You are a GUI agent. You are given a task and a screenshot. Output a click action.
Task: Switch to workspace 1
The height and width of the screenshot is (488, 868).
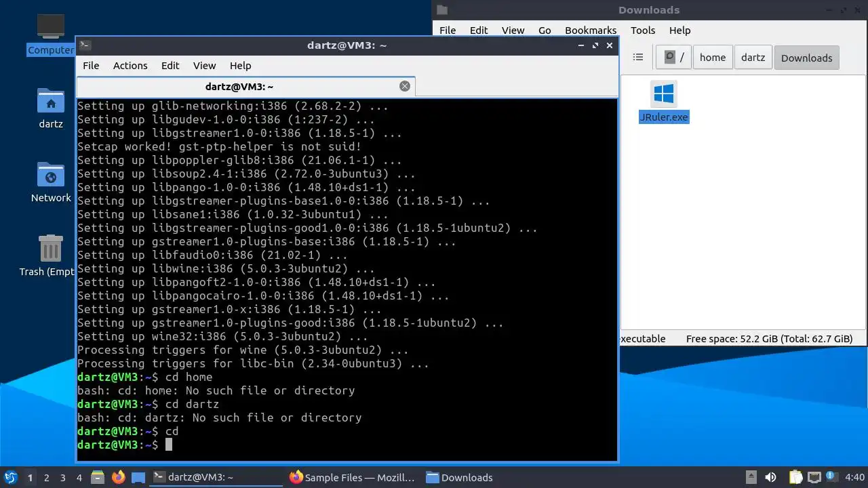coord(30,477)
